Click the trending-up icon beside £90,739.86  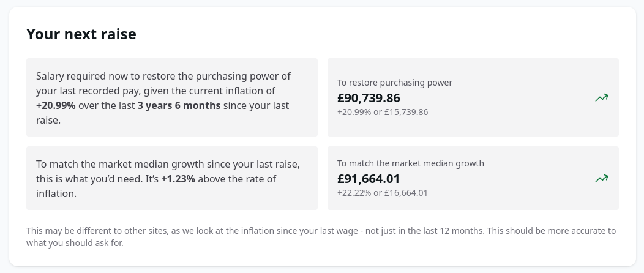pyautogui.click(x=601, y=97)
